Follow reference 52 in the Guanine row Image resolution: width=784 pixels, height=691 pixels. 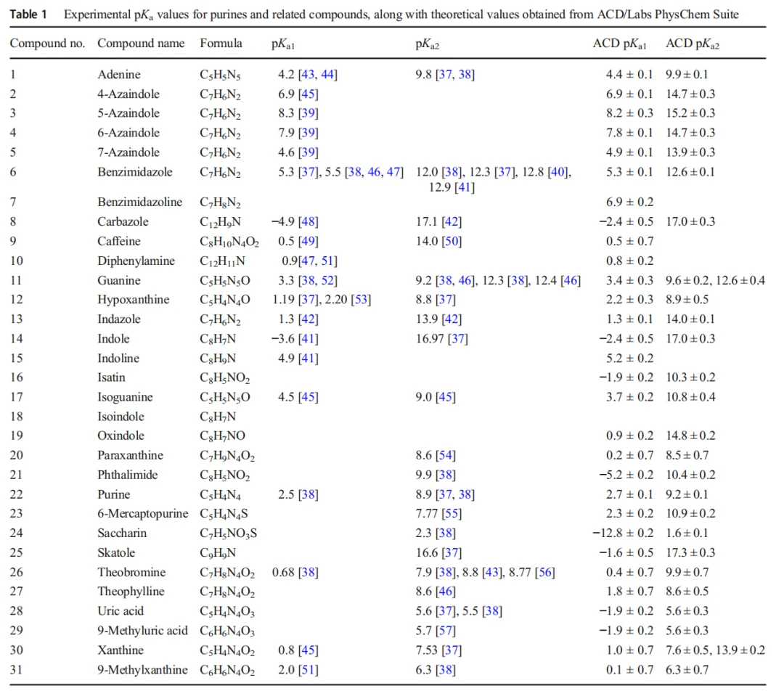327,280
